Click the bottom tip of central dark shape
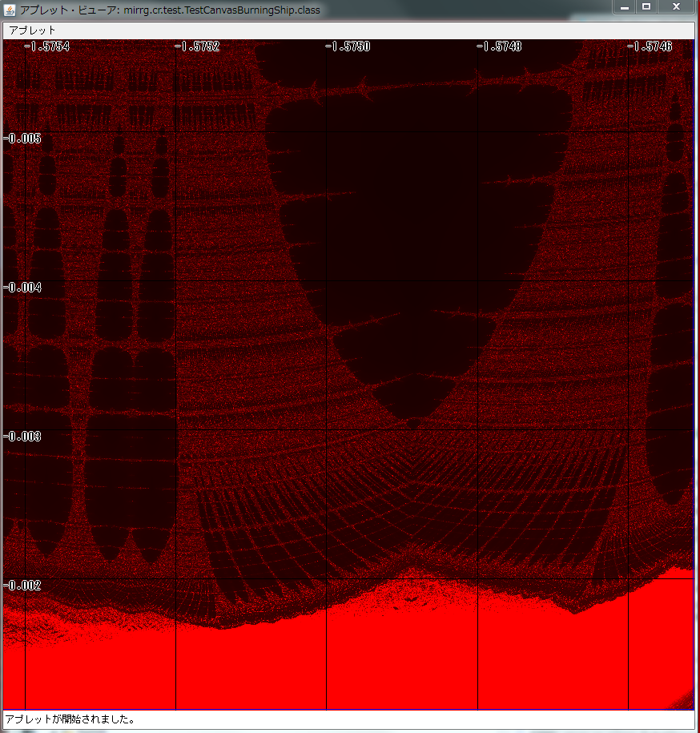700x733 pixels. pyautogui.click(x=412, y=421)
